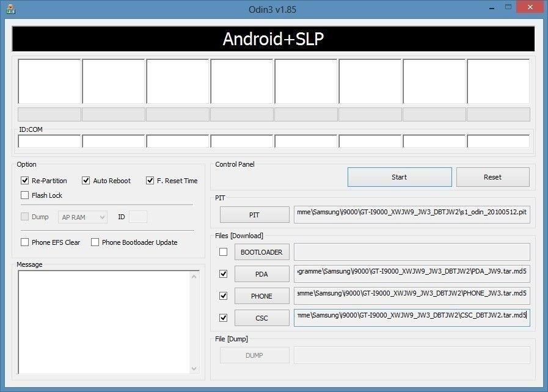The height and width of the screenshot is (392, 548).
Task: Click the PHONE browse button
Action: [261, 296]
